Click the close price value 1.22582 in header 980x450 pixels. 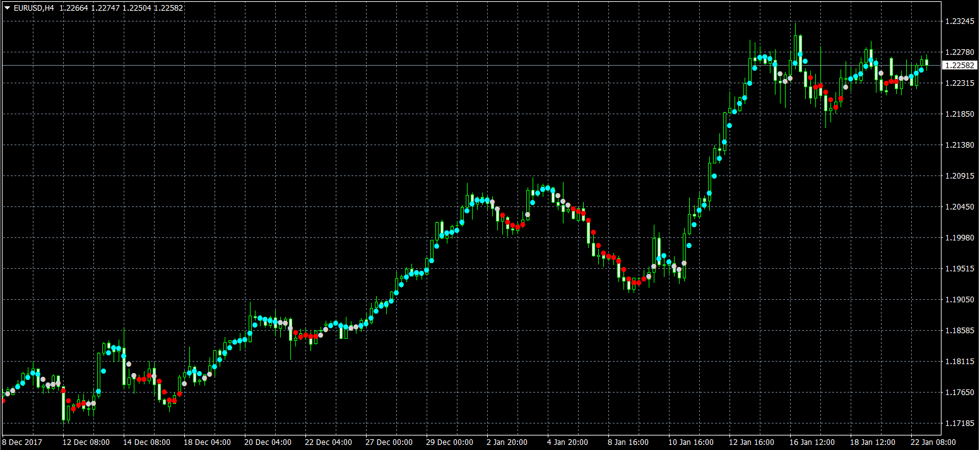[x=168, y=8]
